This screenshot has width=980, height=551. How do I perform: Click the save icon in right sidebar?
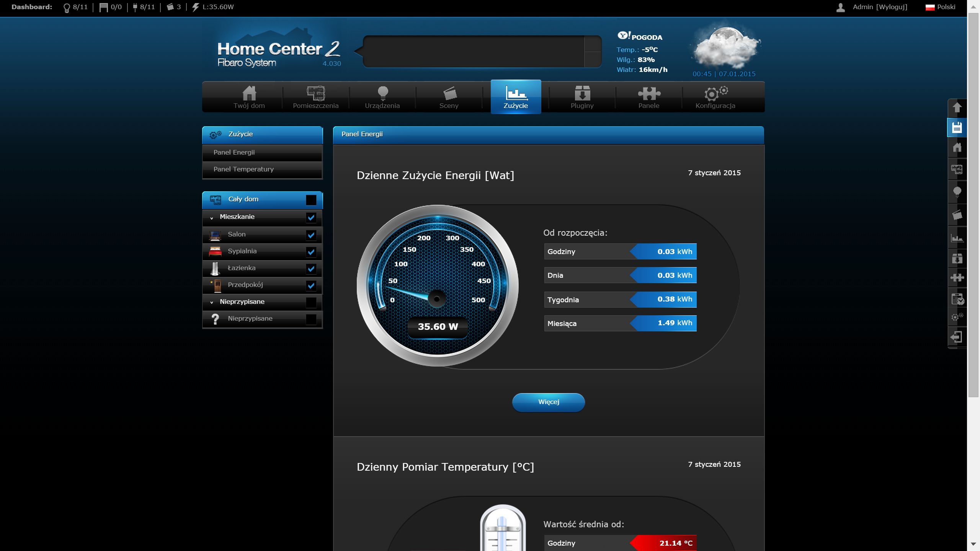(957, 127)
